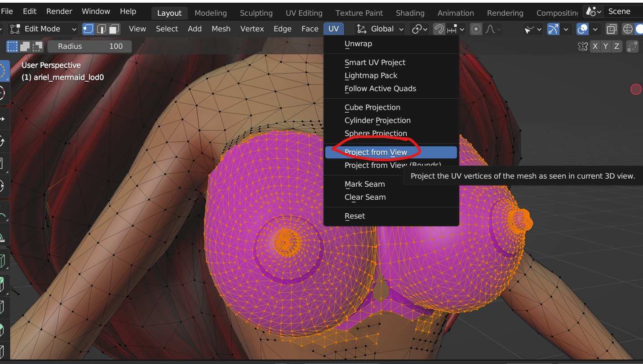643x364 pixels.
Task: Switch to UV Editing workspace tab
Action: [x=304, y=13]
